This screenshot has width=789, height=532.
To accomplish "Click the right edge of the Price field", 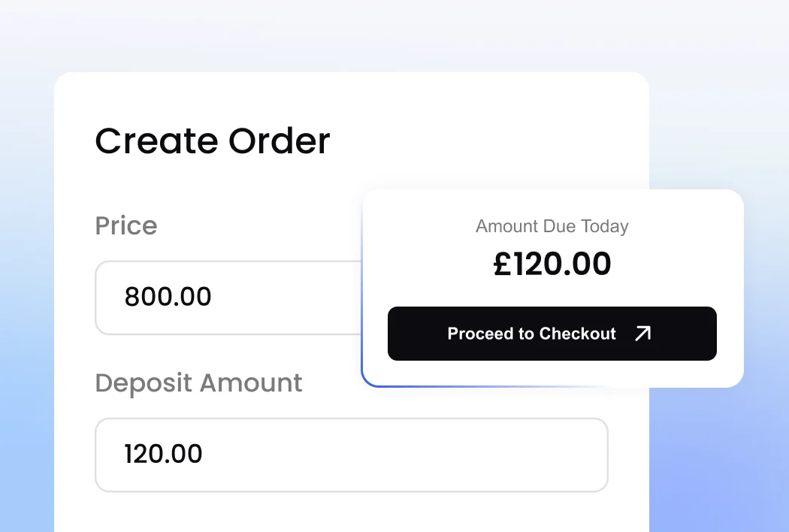I will [355, 298].
